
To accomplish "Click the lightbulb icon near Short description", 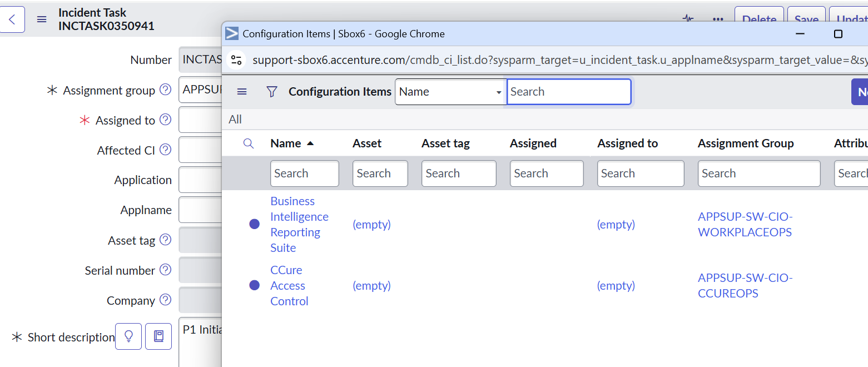I will [128, 336].
